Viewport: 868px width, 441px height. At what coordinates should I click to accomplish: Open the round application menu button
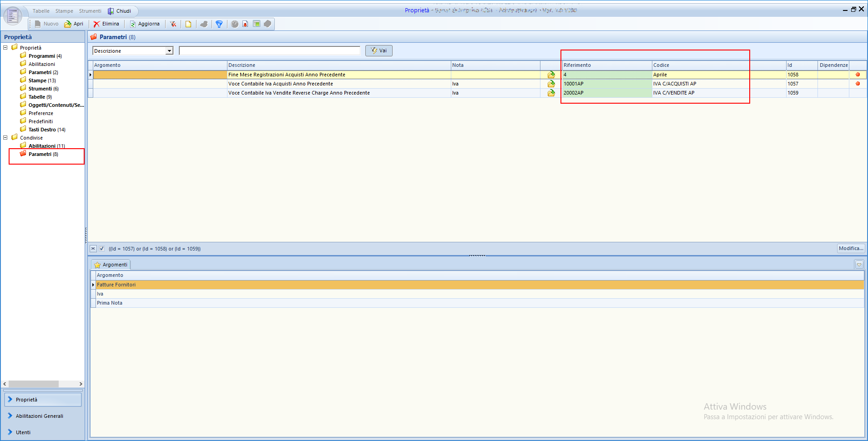point(13,16)
